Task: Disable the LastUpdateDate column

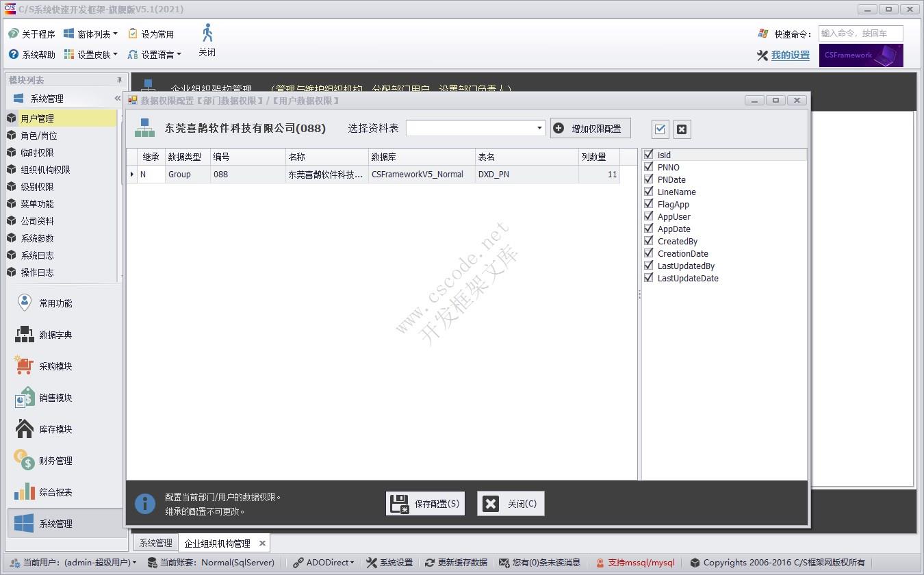Action: (x=648, y=278)
